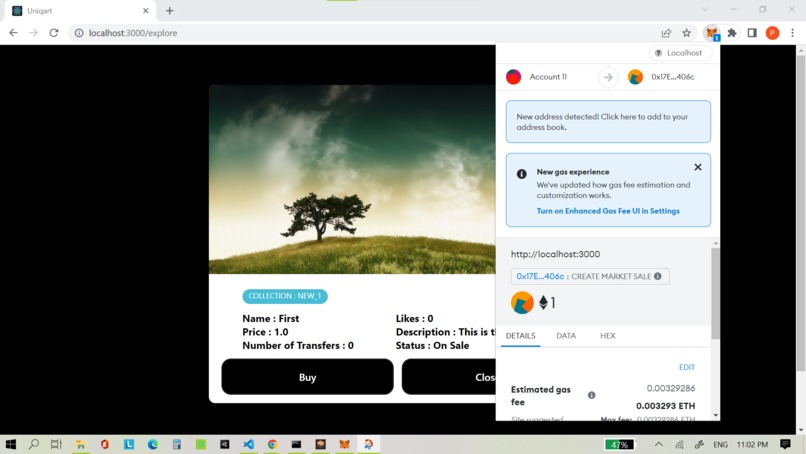Open taskbar search magnifier
The width and height of the screenshot is (806, 454).
33,444
